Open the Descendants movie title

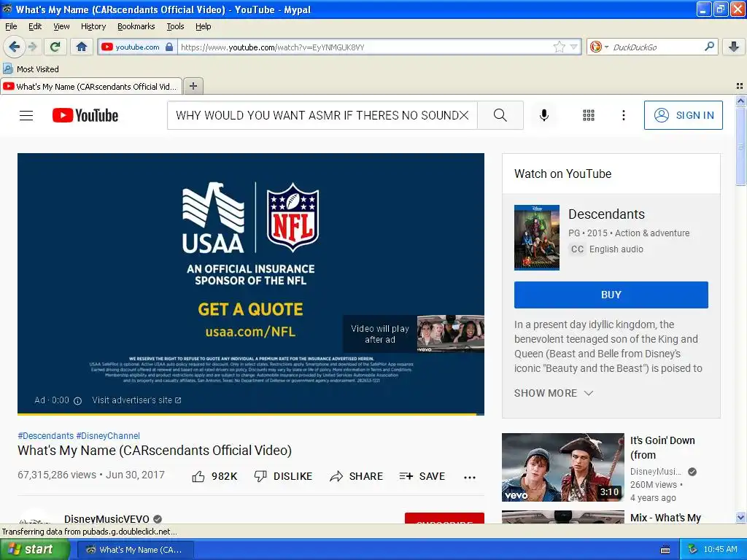[606, 214]
